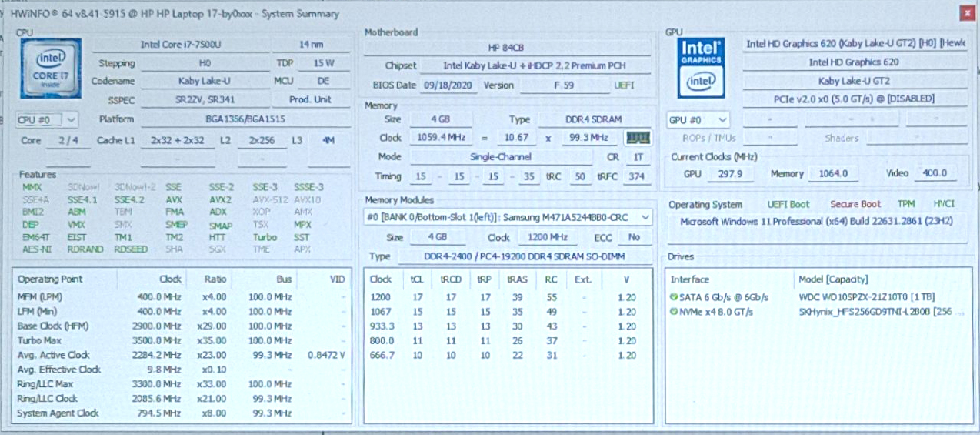Click the BIOS Version F.59 field
The image size is (980, 435).
click(564, 85)
